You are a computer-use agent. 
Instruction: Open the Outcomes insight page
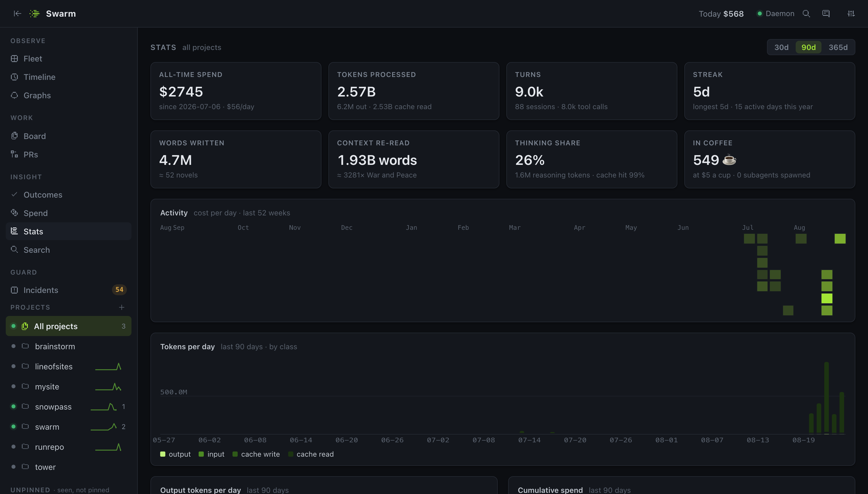click(69, 194)
